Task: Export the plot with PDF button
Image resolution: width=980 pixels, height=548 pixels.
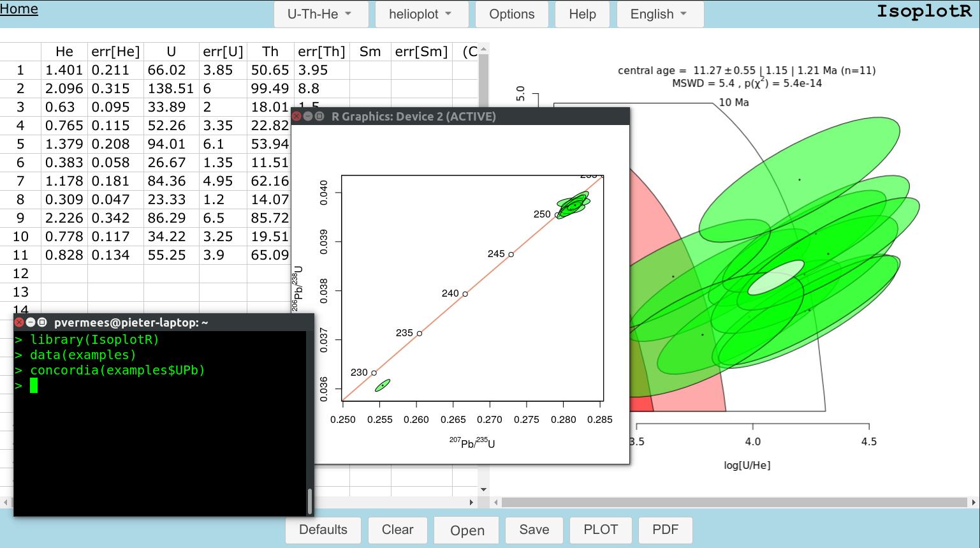Action: pos(665,529)
